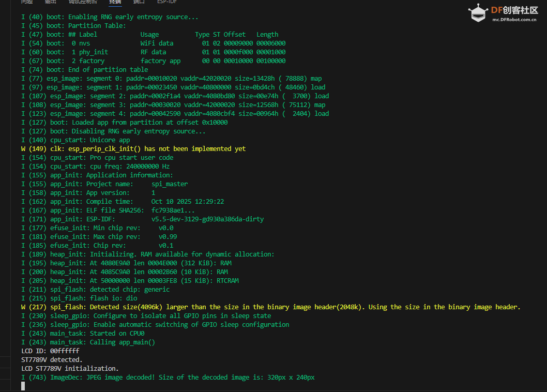The image size is (547, 392).
Task: Click the active 终端 (Terminal) tab
Action: tap(115, 2)
